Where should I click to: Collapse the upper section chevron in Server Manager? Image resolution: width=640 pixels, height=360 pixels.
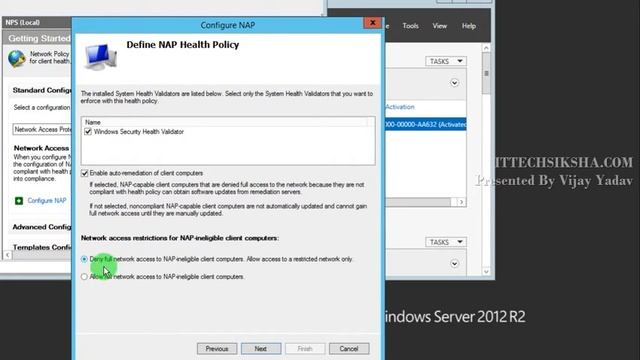pyautogui.click(x=454, y=83)
